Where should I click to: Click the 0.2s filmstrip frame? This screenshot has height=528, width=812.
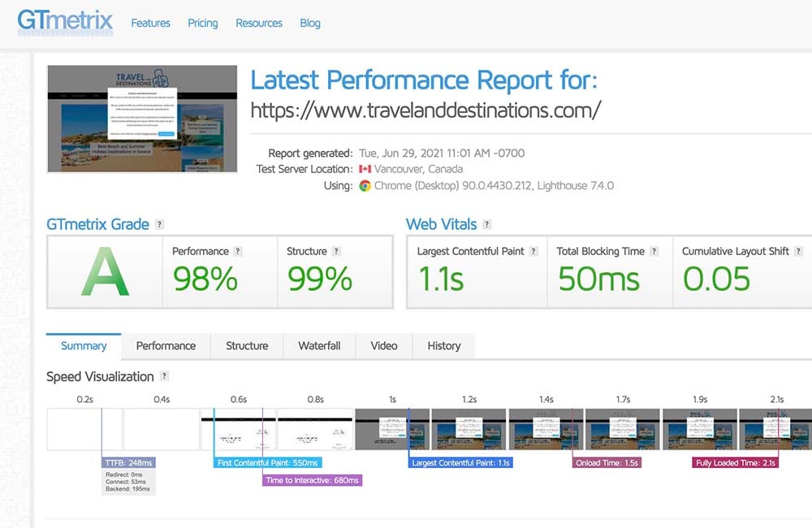(85, 429)
